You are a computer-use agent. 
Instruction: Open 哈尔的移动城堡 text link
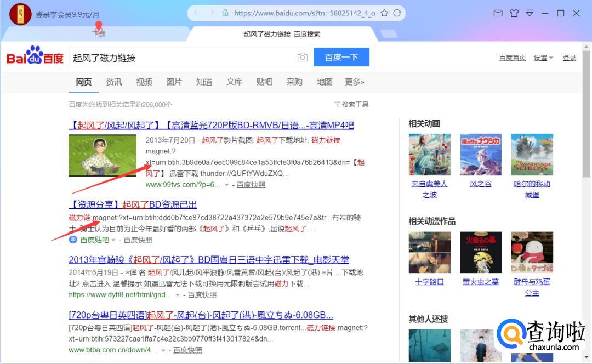[x=532, y=189]
